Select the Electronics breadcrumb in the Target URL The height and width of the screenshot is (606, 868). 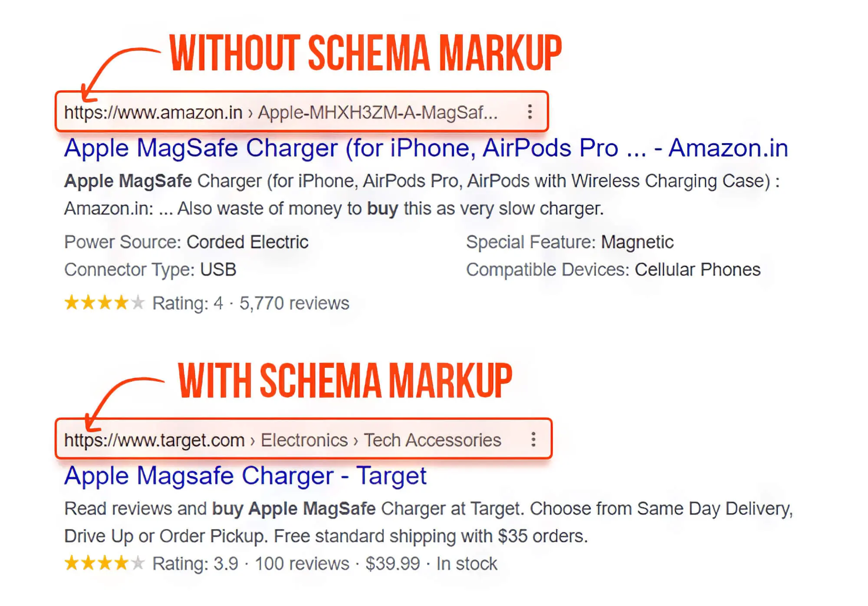pyautogui.click(x=304, y=440)
